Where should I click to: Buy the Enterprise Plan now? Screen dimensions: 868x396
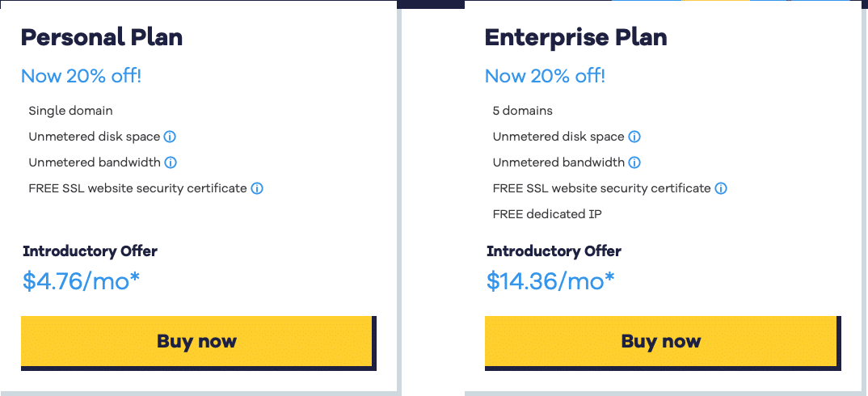click(660, 340)
